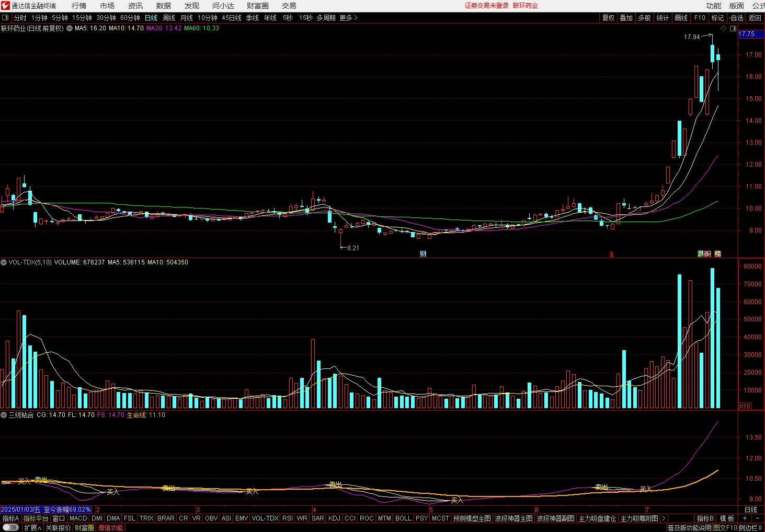
Task: Click the diamond marker icon above the chart
Action: click(724, 29)
